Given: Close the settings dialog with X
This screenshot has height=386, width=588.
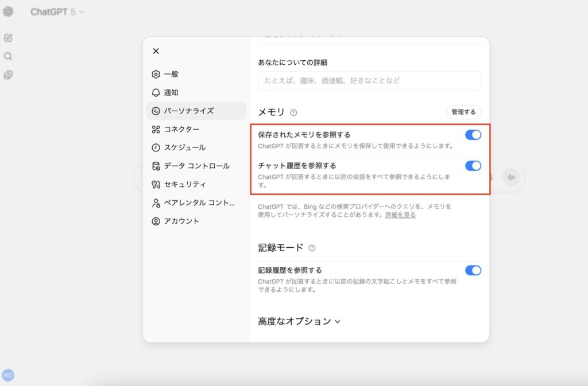Looking at the screenshot, I should [156, 51].
